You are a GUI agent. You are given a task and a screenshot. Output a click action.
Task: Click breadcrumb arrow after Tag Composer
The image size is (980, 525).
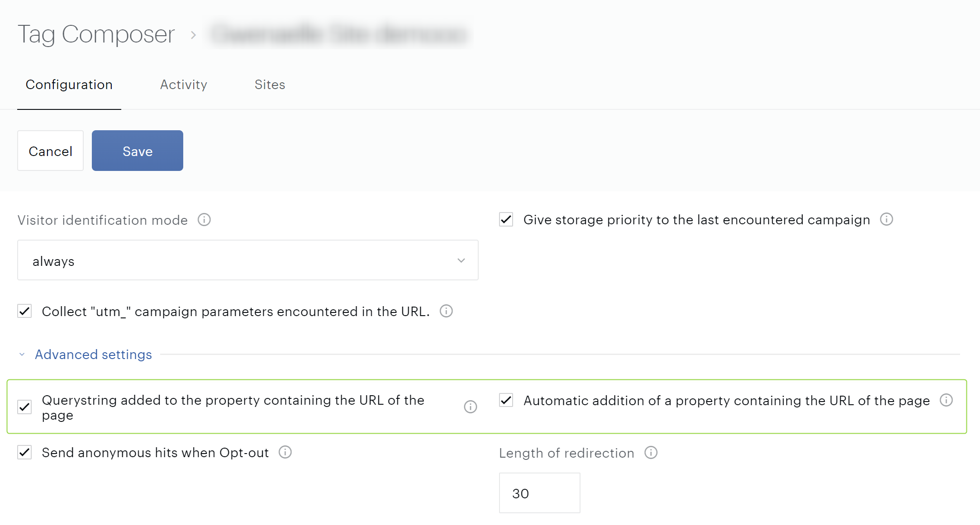(x=193, y=35)
